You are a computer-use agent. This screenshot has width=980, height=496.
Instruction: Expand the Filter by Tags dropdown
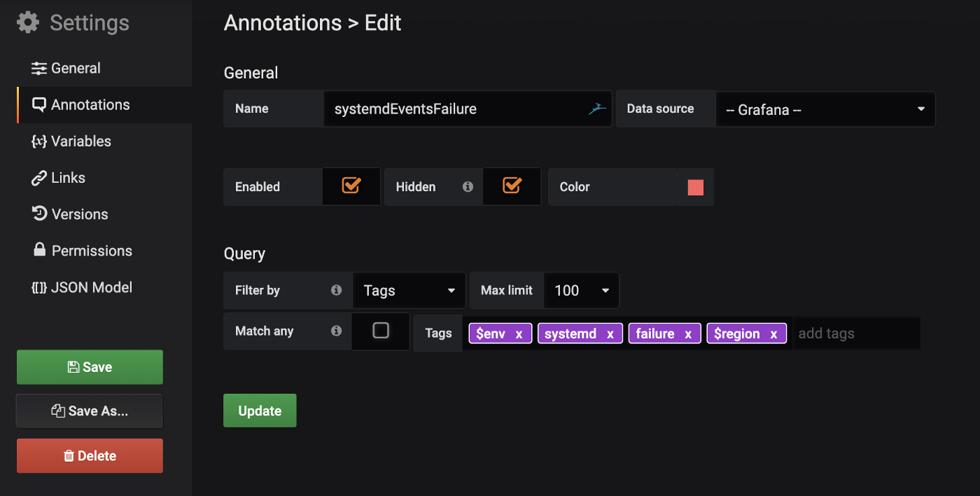coord(409,290)
